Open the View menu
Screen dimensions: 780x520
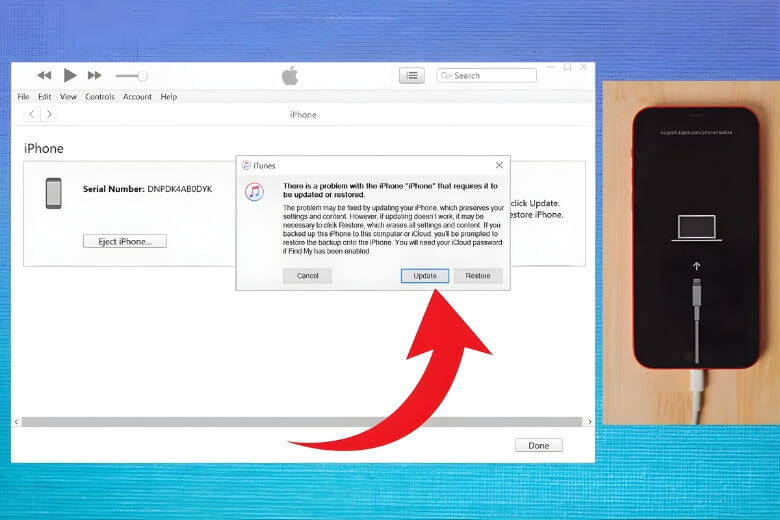pyautogui.click(x=68, y=97)
